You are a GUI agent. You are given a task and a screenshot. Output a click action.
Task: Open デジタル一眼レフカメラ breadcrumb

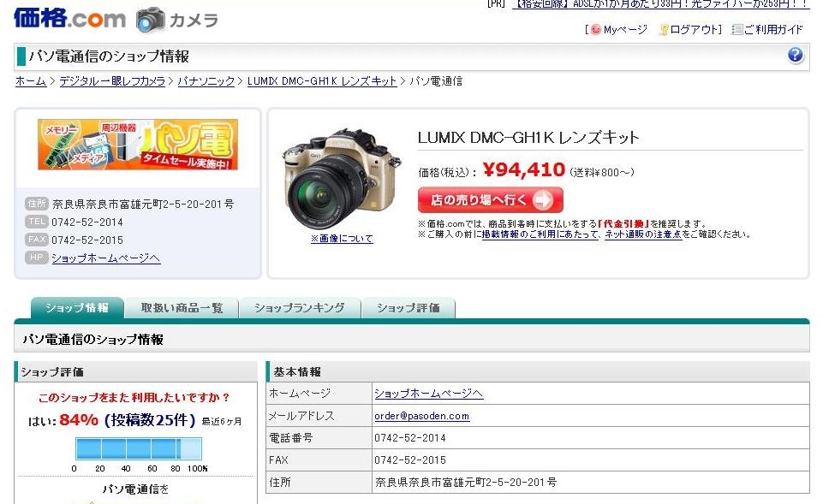(x=112, y=80)
